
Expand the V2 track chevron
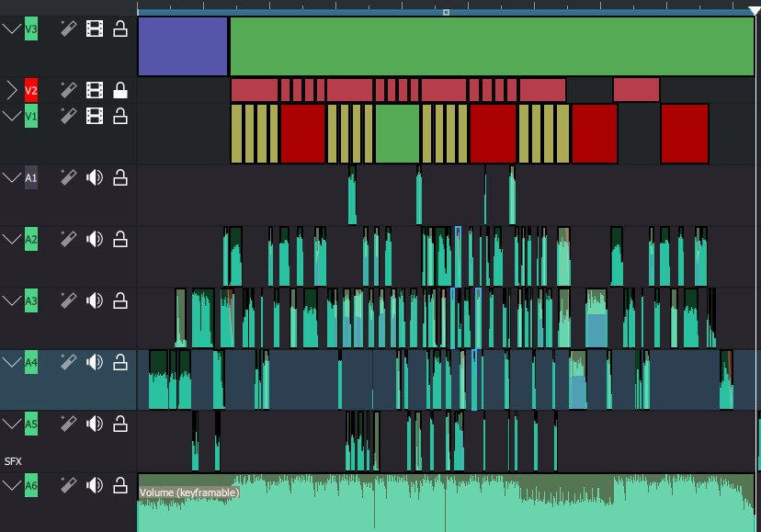tap(12, 90)
